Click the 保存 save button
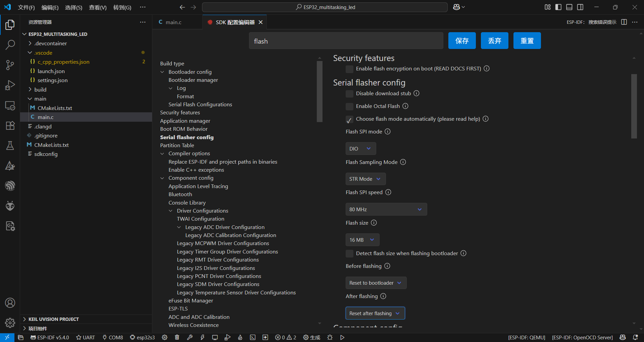This screenshot has width=644, height=342. [462, 41]
